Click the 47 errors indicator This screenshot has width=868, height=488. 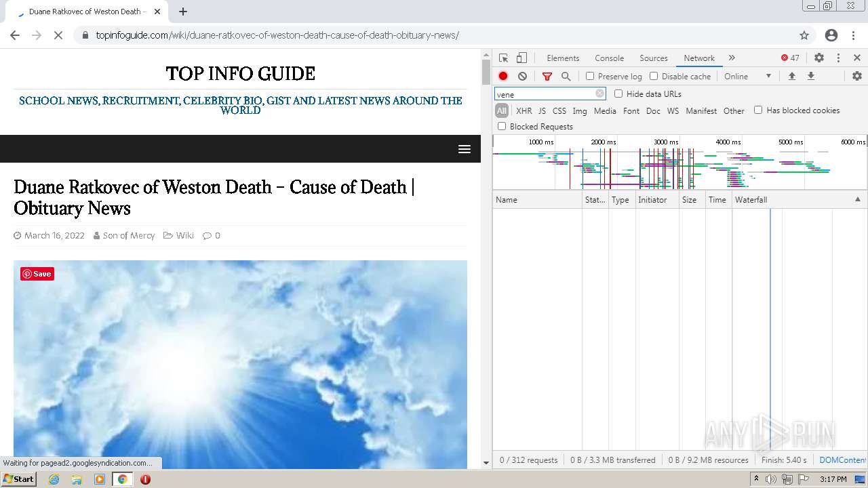(790, 58)
